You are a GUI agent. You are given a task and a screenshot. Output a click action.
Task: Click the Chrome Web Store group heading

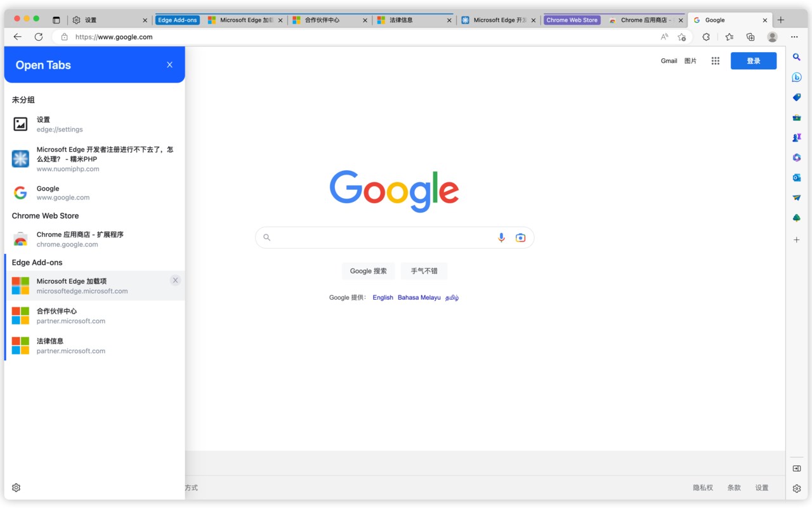click(x=45, y=216)
